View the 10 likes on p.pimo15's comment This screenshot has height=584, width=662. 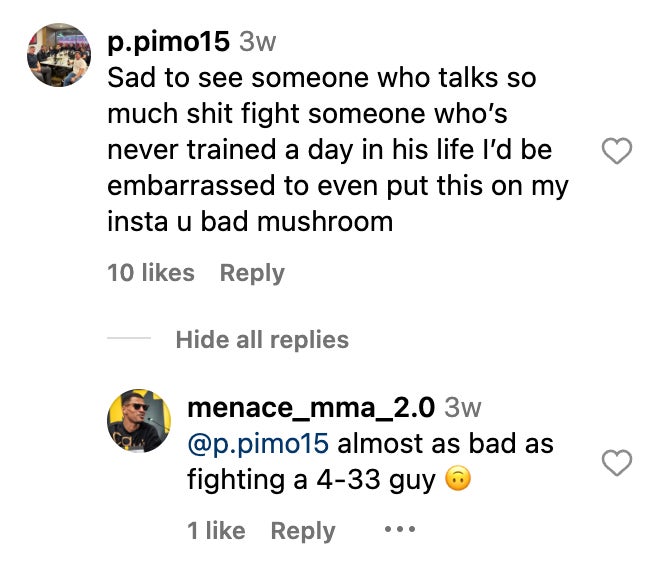pos(151,273)
